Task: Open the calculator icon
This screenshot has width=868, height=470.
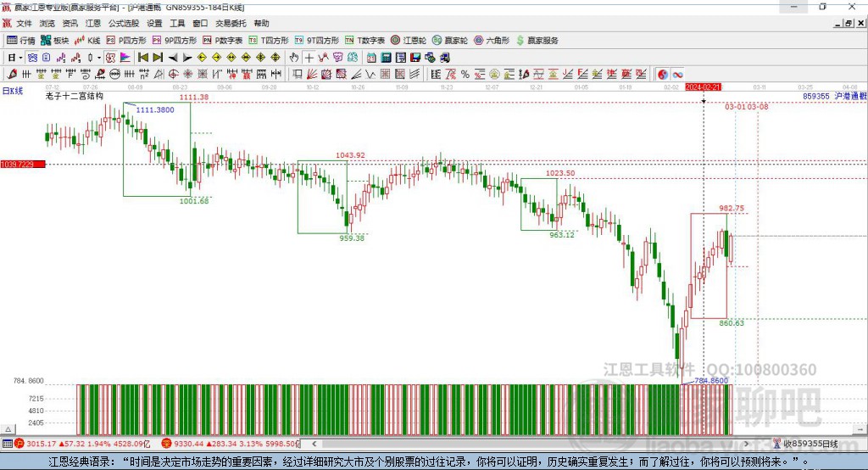Action: pos(386,58)
